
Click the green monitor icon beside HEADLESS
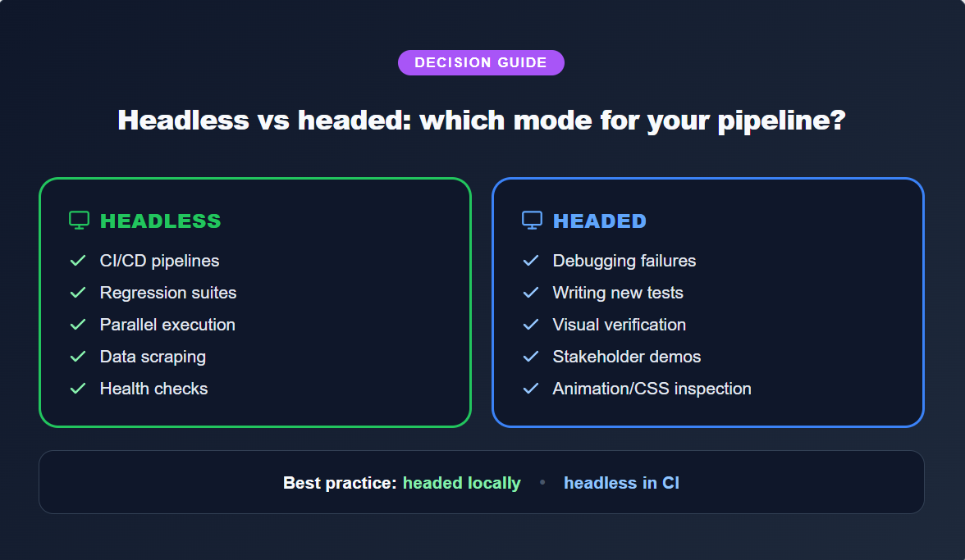[79, 221]
